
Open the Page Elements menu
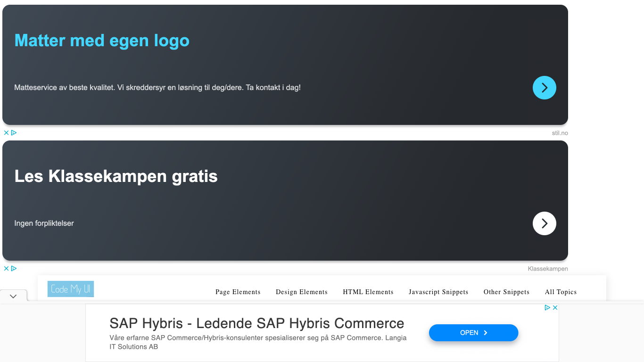coord(238,292)
